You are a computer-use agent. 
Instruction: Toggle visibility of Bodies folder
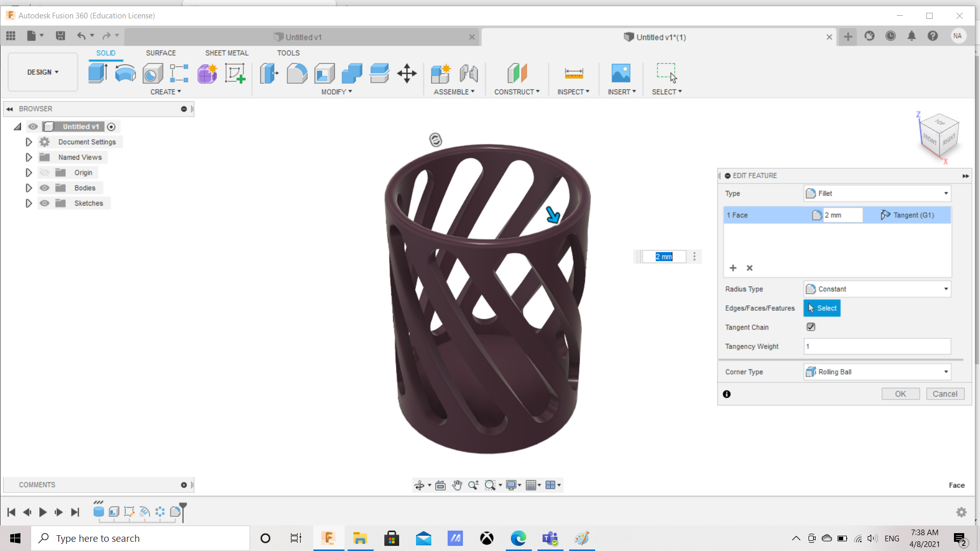[44, 188]
